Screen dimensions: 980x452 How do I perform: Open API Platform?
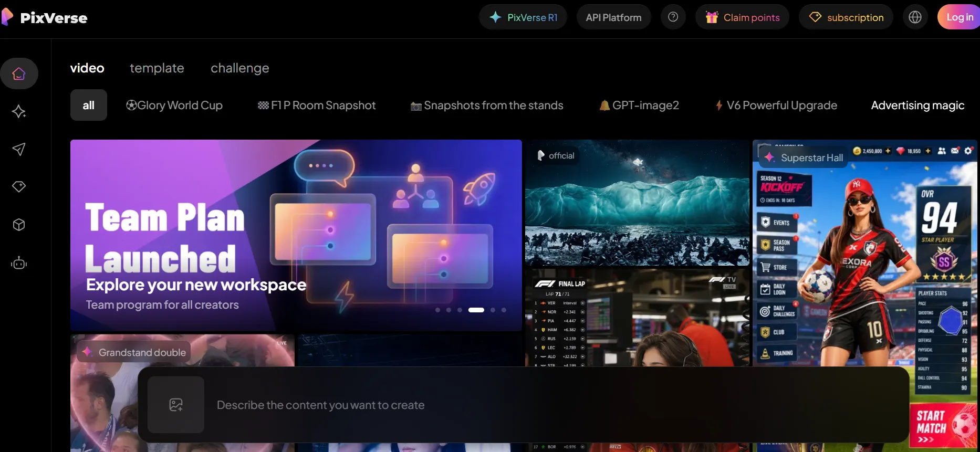coord(613,17)
